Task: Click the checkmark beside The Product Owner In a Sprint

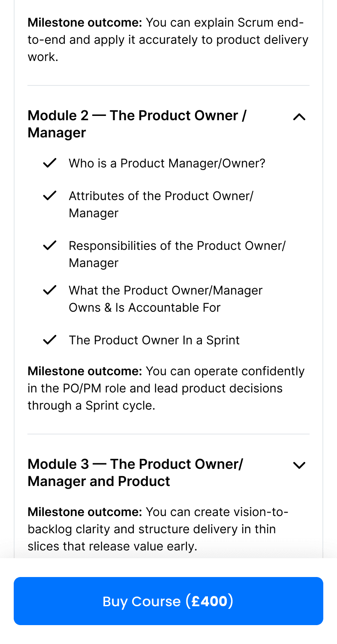Action: [x=49, y=340]
